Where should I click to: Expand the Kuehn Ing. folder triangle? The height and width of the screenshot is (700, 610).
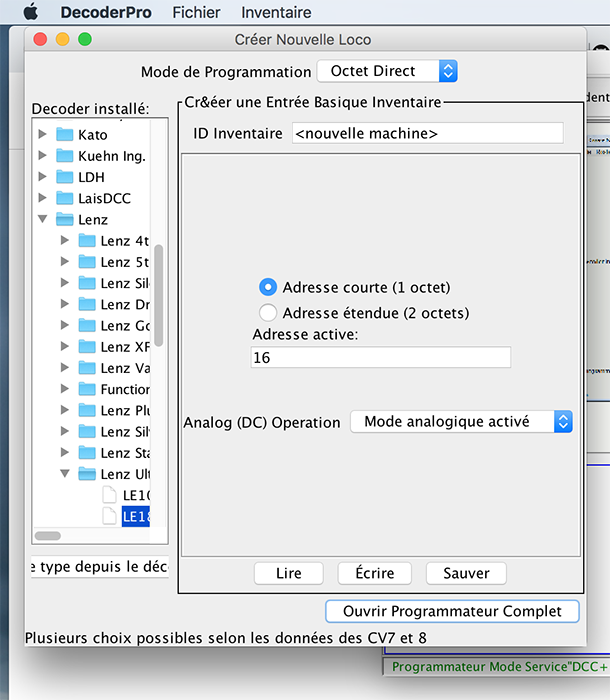point(42,155)
